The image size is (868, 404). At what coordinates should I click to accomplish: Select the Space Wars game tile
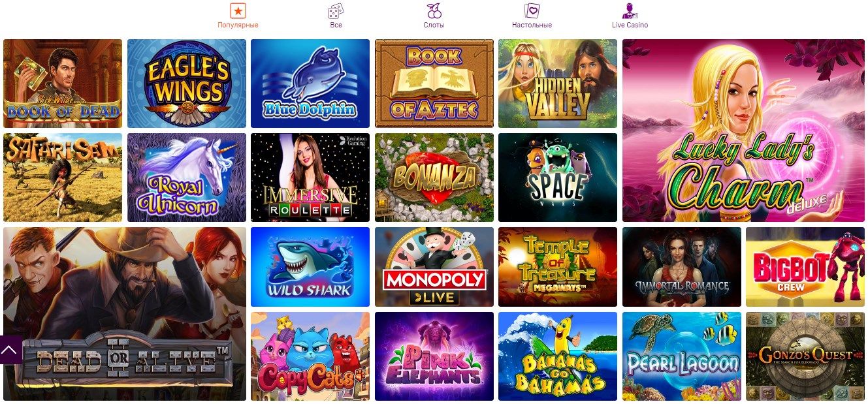click(x=558, y=178)
